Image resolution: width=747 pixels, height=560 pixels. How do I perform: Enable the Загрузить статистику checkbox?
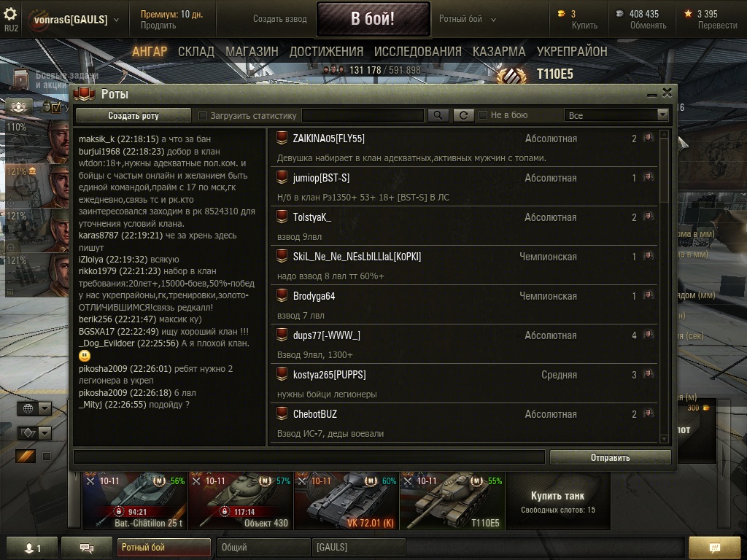(x=203, y=115)
